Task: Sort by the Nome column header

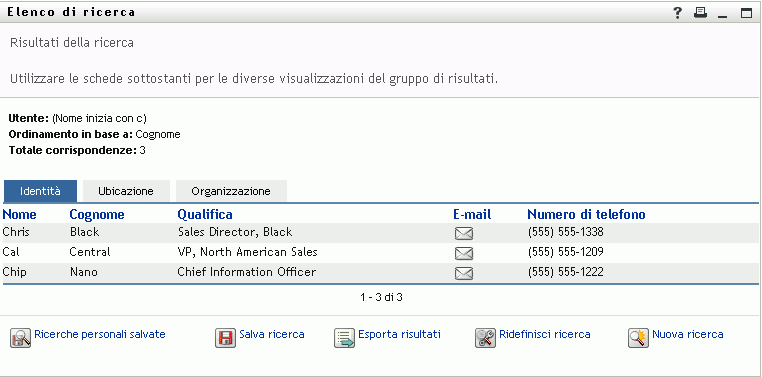Action: [19, 214]
